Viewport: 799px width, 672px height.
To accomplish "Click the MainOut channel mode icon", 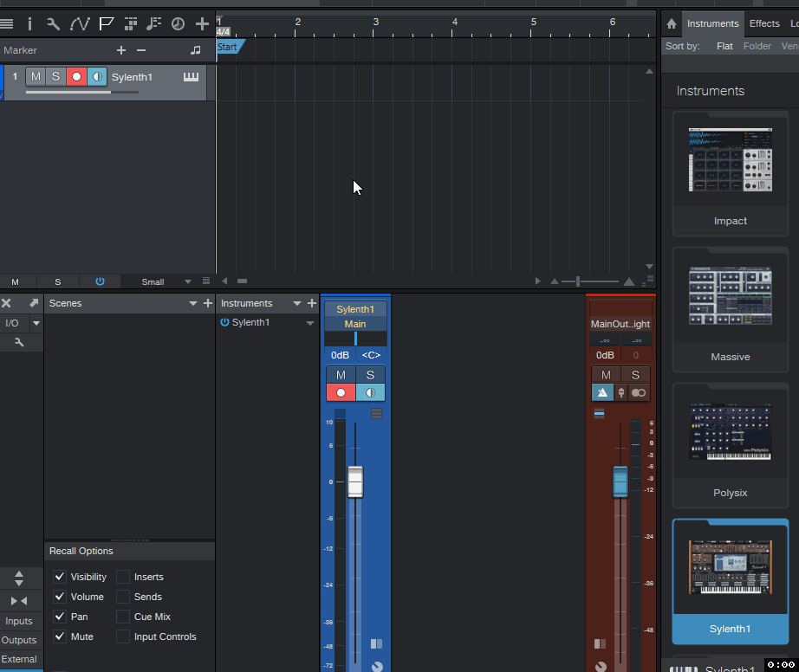I will pos(638,392).
